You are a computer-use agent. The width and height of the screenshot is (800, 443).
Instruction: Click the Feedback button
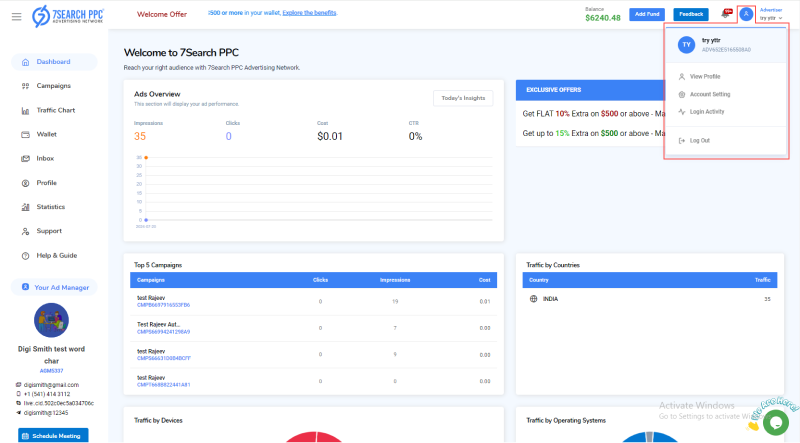click(x=691, y=14)
